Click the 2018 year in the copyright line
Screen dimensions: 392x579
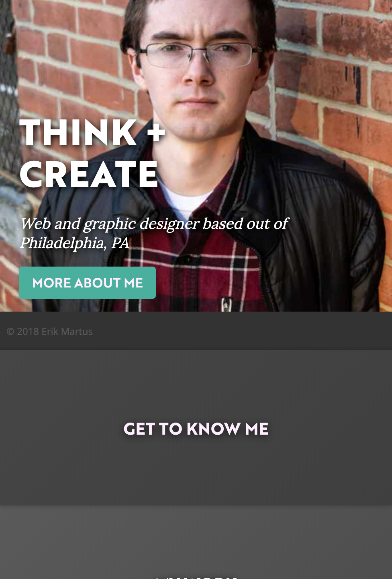click(28, 332)
